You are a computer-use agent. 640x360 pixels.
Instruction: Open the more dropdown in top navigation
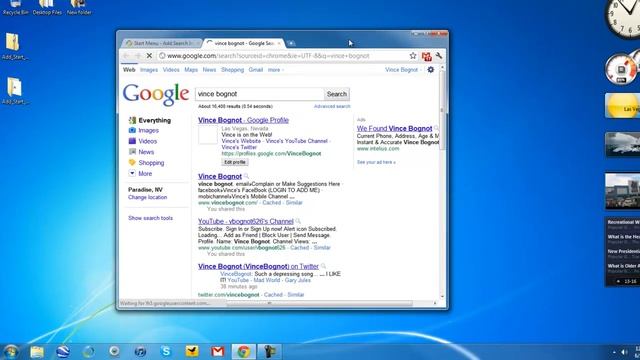[x=276, y=70]
